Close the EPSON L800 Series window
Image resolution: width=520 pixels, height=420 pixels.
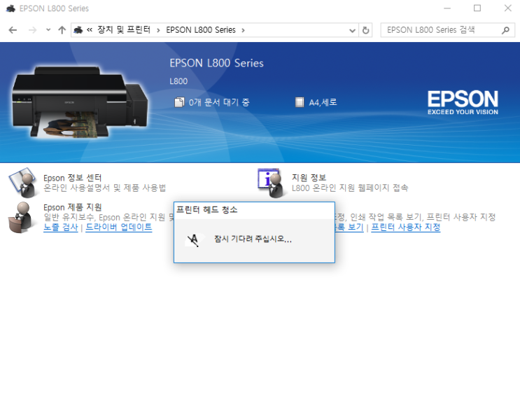click(x=507, y=8)
